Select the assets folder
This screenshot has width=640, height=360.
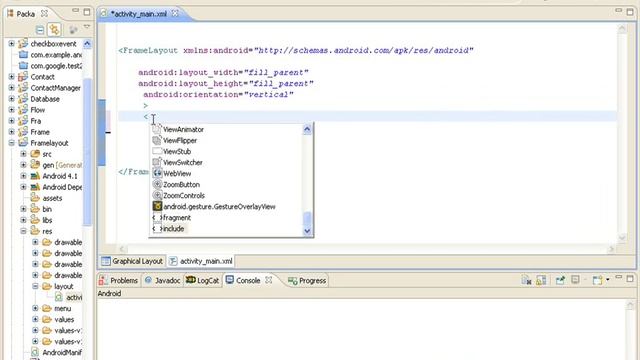(x=52, y=198)
